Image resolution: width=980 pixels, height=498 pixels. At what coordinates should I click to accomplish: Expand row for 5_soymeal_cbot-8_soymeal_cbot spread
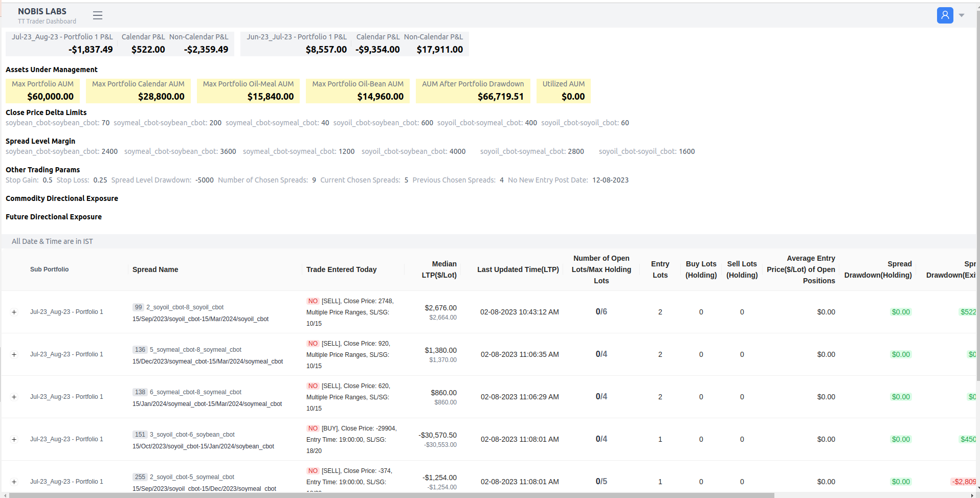pos(14,354)
